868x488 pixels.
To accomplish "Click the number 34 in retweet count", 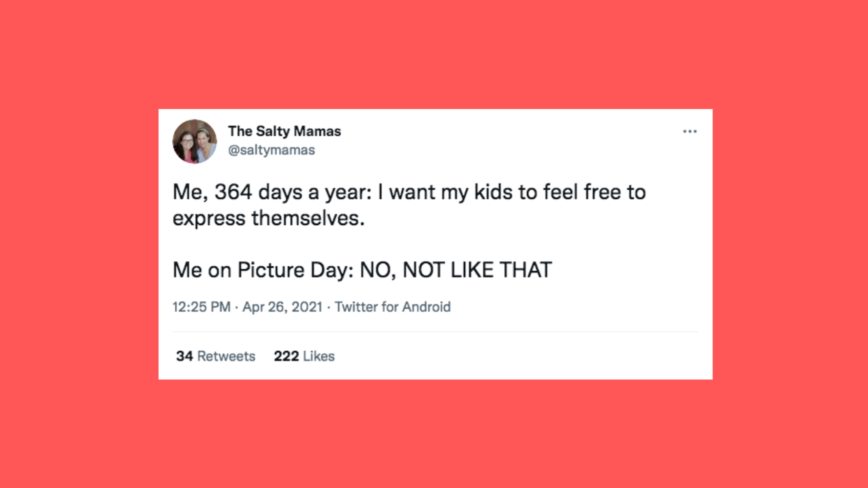I will click(x=185, y=356).
